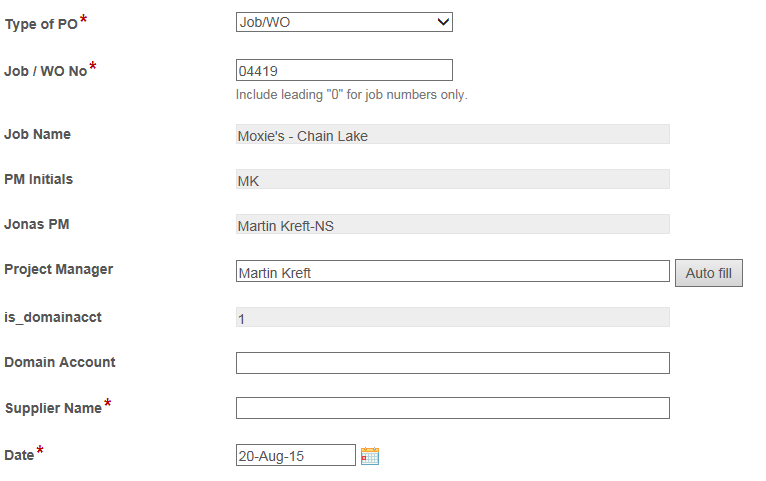Click the Supplier Name label
Viewport: 766px width, 481px height.
53,408
